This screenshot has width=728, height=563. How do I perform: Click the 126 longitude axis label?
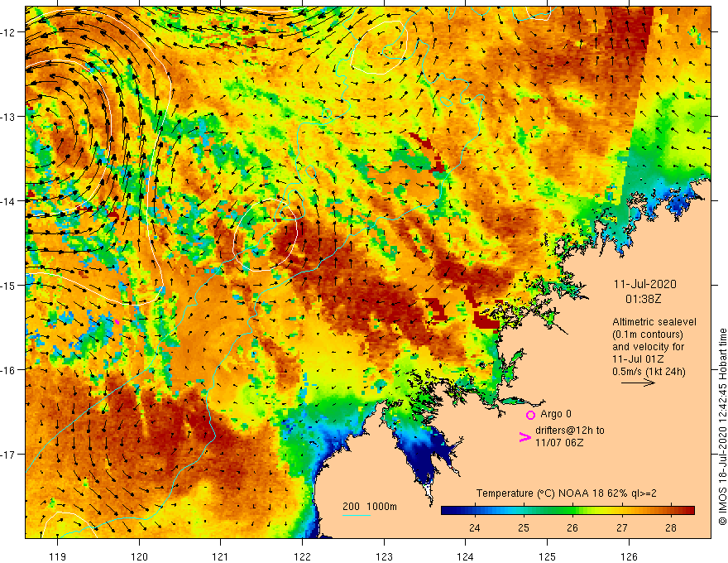point(629,556)
